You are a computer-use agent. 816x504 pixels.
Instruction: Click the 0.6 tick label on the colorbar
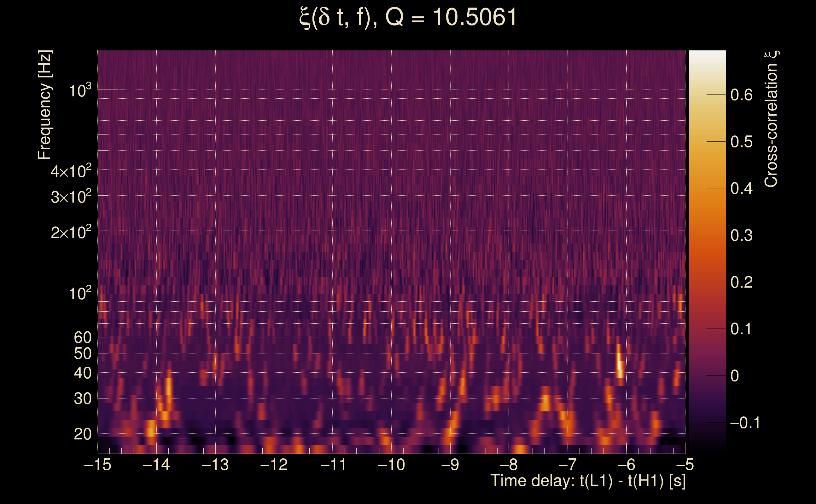coord(741,95)
